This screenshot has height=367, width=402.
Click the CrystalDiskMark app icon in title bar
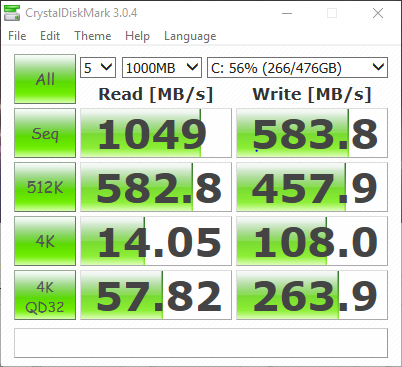click(x=12, y=13)
